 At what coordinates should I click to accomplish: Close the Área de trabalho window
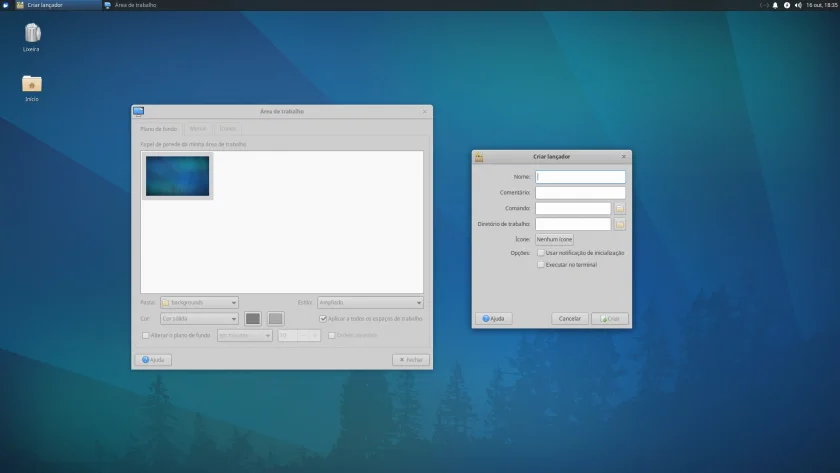click(x=425, y=111)
